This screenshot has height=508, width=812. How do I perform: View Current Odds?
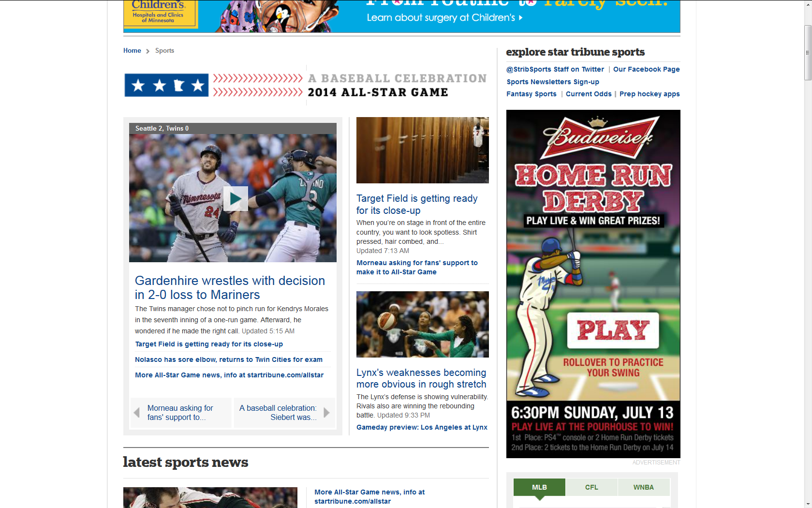(x=589, y=94)
